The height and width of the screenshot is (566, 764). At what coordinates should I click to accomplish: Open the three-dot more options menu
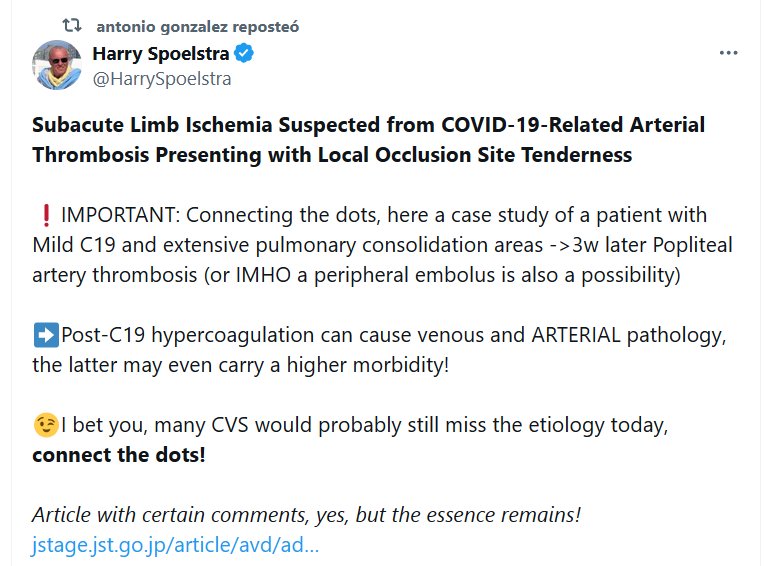coord(728,53)
